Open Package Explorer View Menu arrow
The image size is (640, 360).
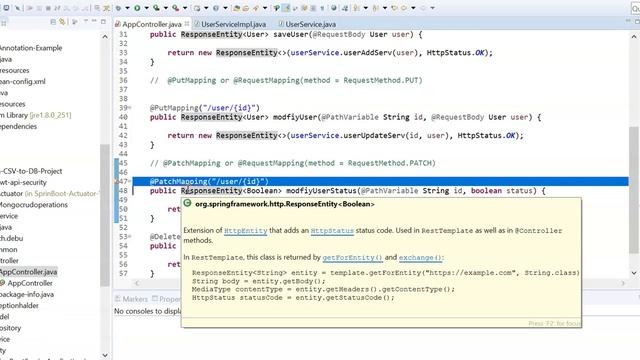point(86,20)
